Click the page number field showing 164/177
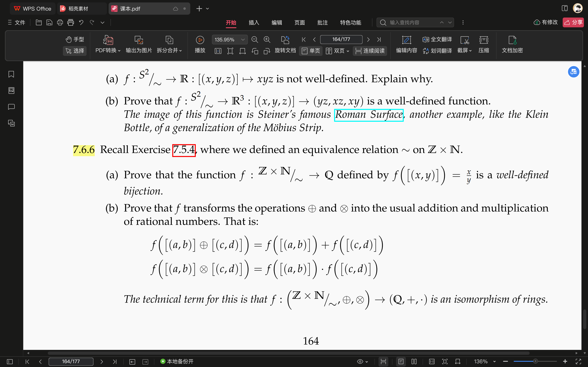Image resolution: width=588 pixels, height=367 pixels. click(x=341, y=39)
